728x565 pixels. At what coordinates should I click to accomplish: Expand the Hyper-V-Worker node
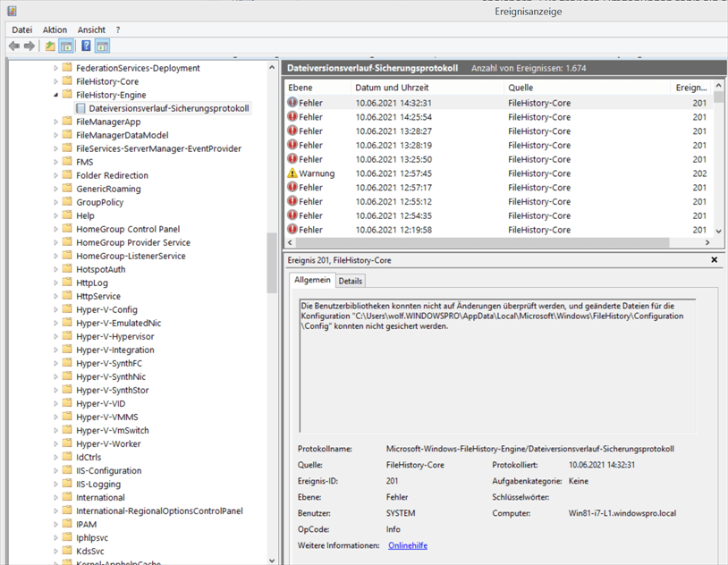[x=55, y=443]
